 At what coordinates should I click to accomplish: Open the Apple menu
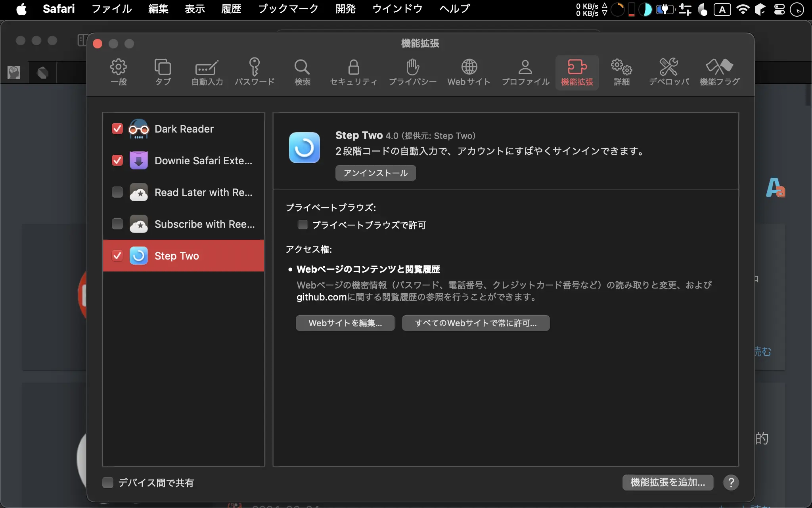[21, 9]
